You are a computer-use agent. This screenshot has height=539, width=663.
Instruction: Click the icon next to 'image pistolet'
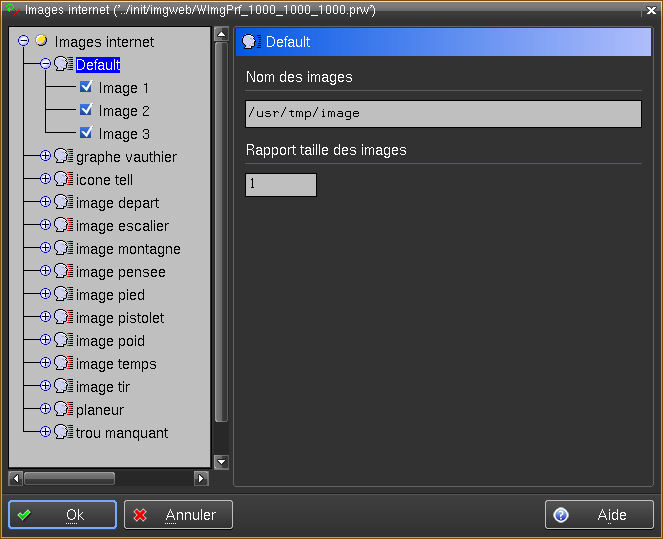64,318
